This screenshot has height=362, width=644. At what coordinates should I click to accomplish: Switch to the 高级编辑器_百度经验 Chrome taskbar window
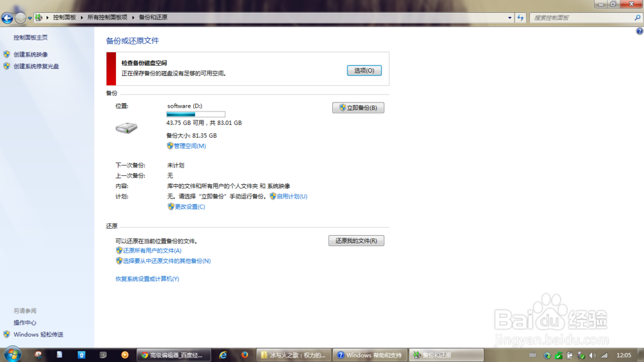[x=174, y=355]
